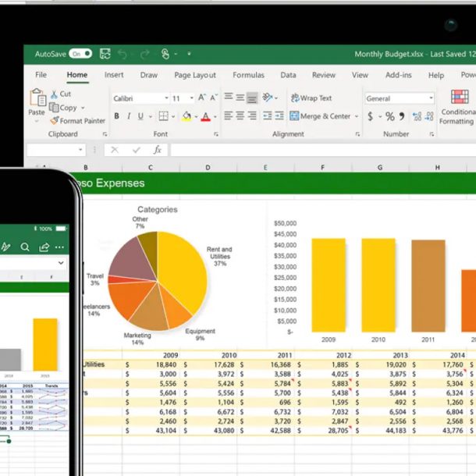Screen dimensions: 476x476
Task: Click in the formula bar
Action: (323, 150)
